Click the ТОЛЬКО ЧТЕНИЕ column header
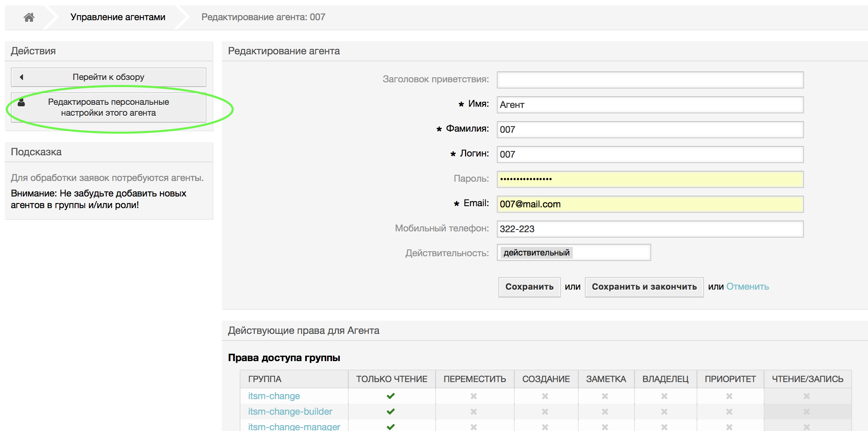Image resolution: width=868 pixels, height=431 pixels. pyautogui.click(x=392, y=379)
